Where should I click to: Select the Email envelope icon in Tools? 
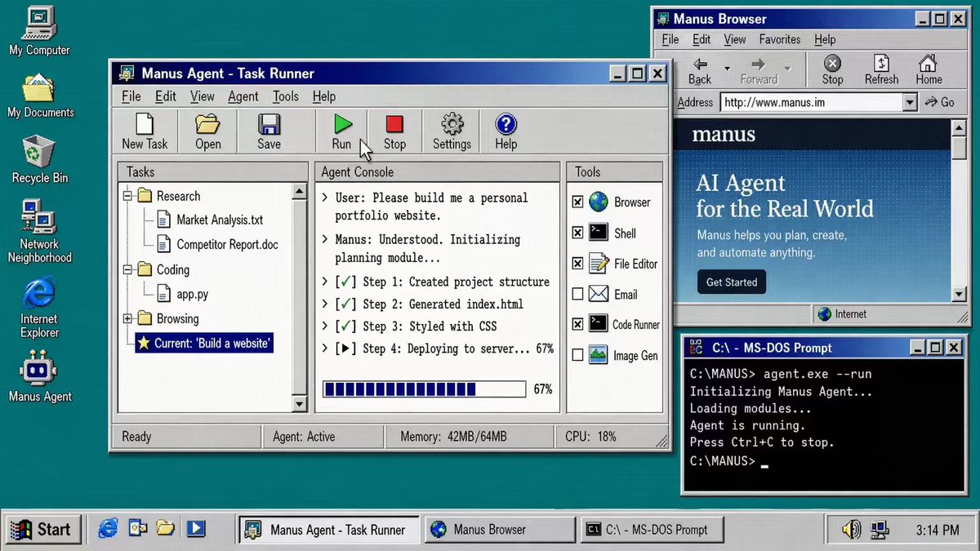(599, 294)
